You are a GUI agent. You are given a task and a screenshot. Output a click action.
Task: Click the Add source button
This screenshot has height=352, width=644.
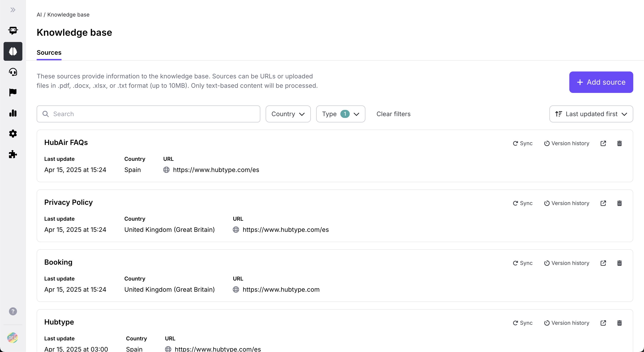tap(601, 82)
